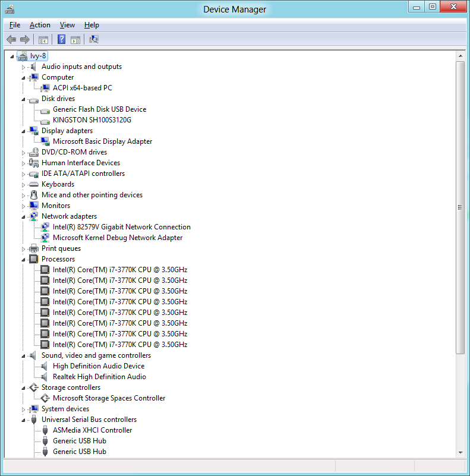Open the Action menu
Viewport: 470px width, 476px height.
(x=40, y=25)
